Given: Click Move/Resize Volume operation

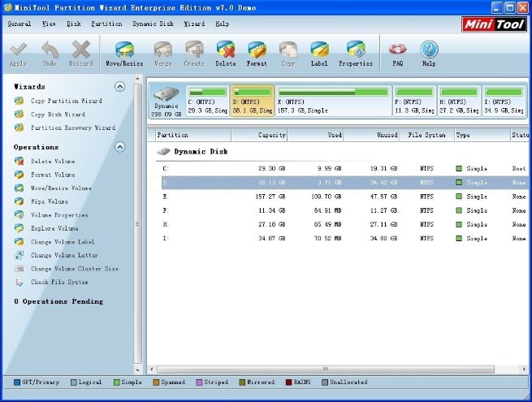Looking at the screenshot, I should [x=61, y=188].
